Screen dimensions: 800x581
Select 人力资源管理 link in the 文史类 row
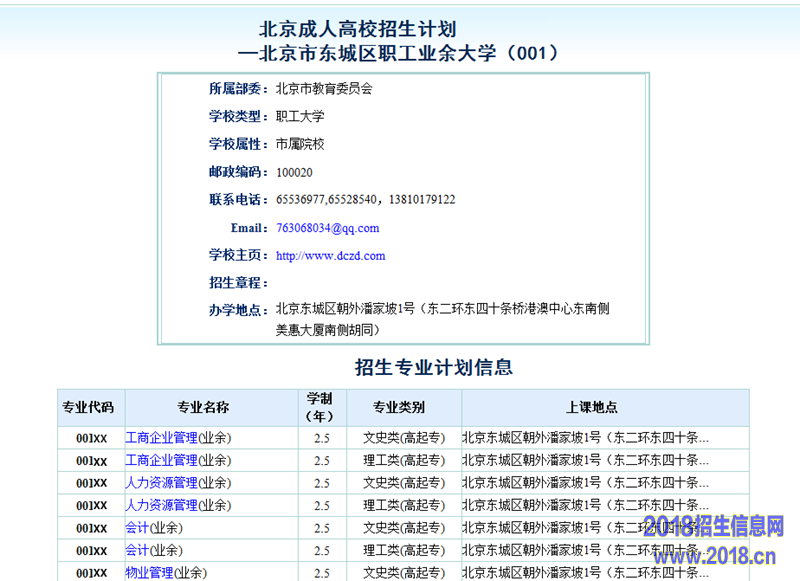(x=161, y=483)
